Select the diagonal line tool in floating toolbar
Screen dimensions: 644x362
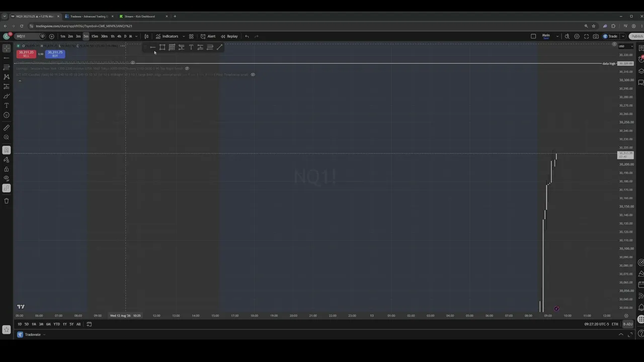pos(219,47)
